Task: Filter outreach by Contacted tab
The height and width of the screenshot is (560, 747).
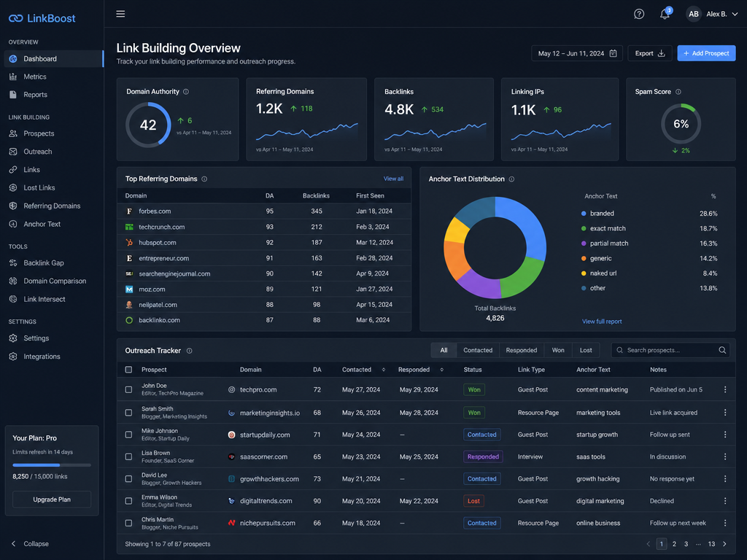Action: (x=478, y=351)
